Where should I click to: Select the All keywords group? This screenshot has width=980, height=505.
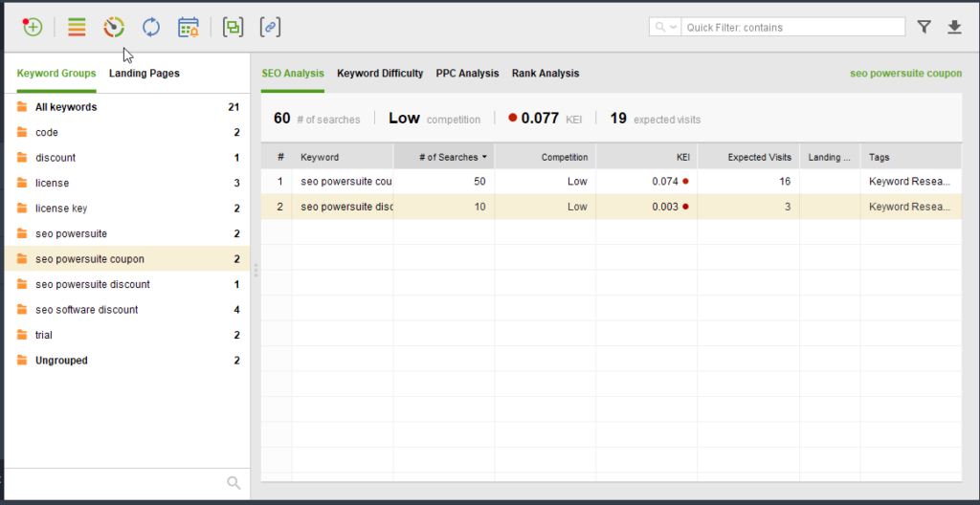point(66,107)
